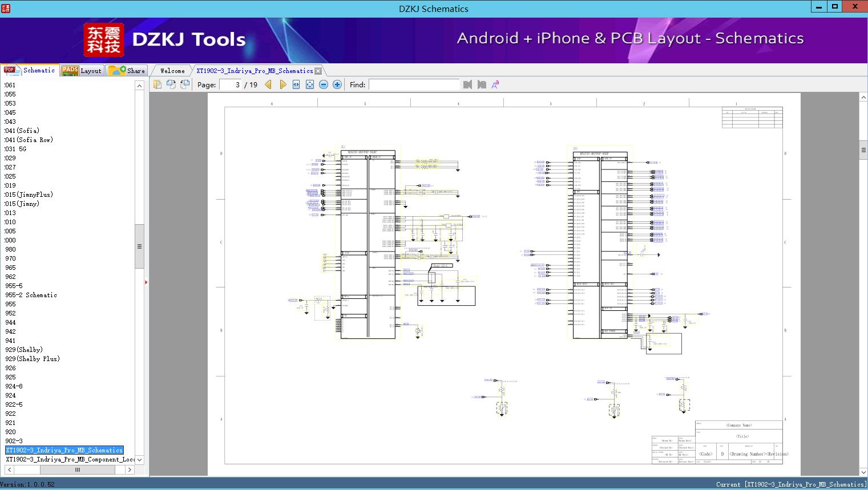The image size is (868, 490).
Task: Collapse the side panel with red arrow
Action: (146, 282)
